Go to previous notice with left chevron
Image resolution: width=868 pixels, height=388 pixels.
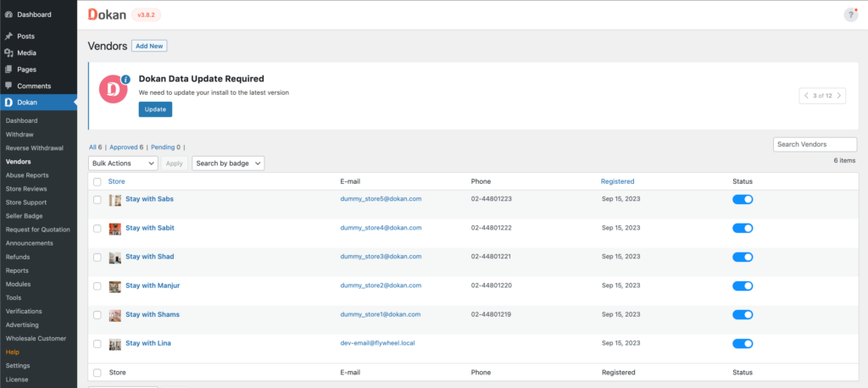coord(807,96)
